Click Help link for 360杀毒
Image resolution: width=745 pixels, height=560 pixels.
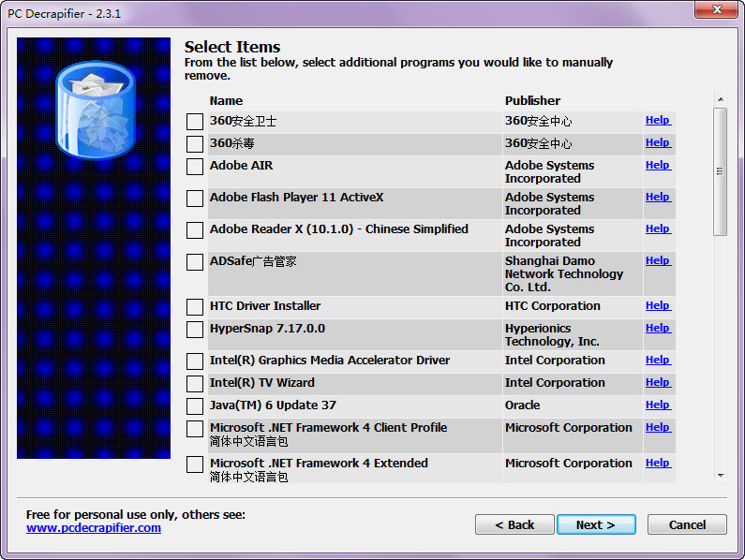657,143
